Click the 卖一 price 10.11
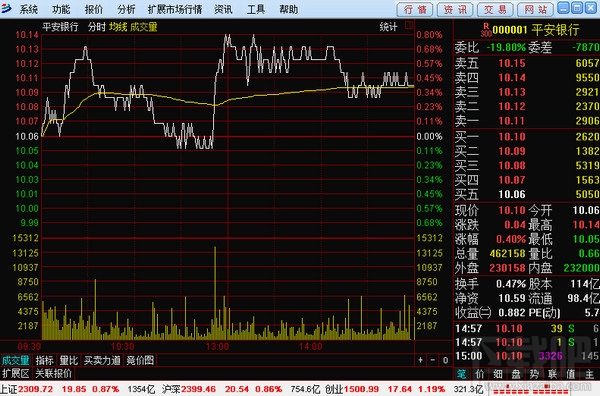Viewport: 600px width, 396px height. tap(512, 121)
